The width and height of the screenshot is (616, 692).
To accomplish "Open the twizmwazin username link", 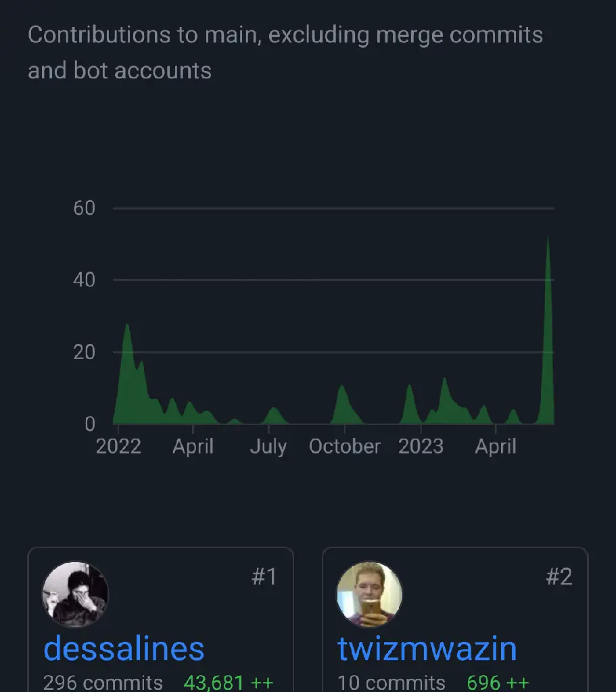I will [427, 648].
